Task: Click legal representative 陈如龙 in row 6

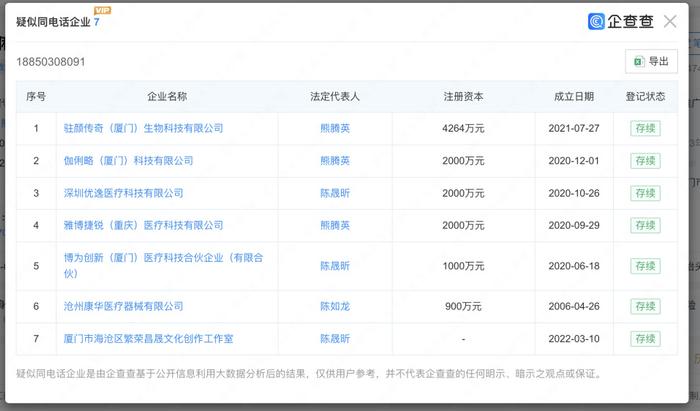Action: [335, 306]
